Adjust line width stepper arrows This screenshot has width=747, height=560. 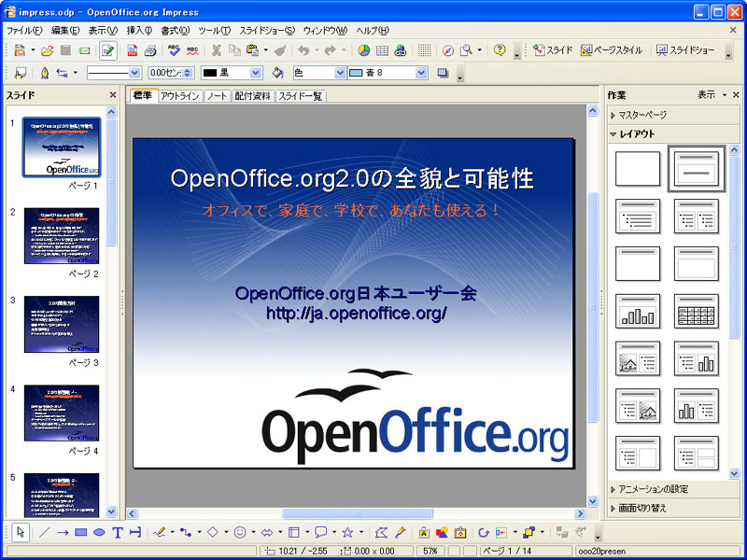point(189,73)
